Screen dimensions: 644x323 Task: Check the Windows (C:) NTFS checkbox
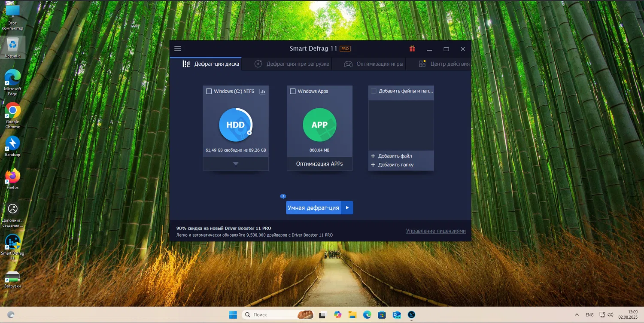click(x=209, y=91)
